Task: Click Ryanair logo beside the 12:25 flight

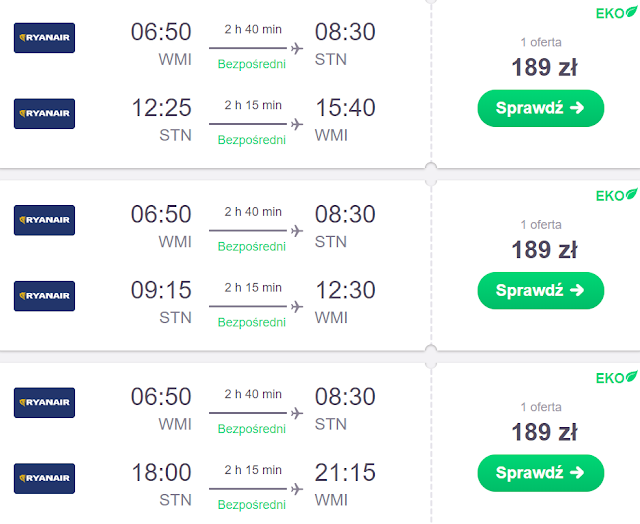Action: click(44, 113)
